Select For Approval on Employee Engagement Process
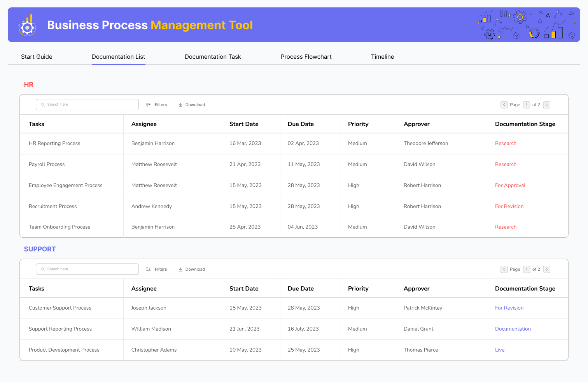The height and width of the screenshot is (382, 588). coord(510,185)
